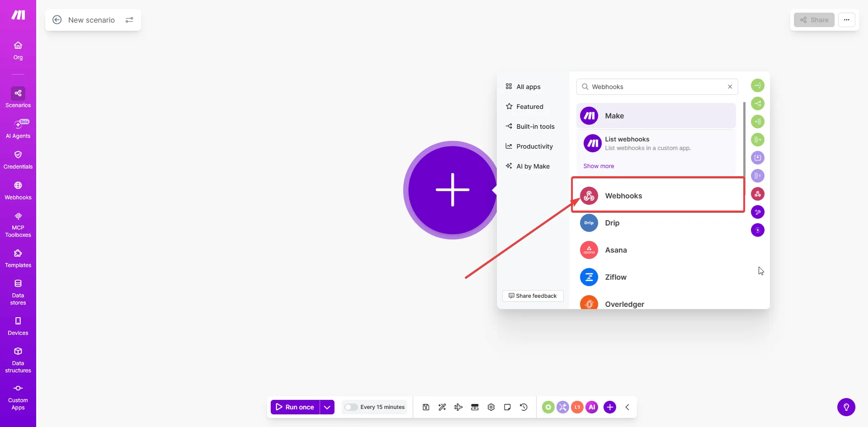Select the Make app result
The height and width of the screenshot is (427, 868).
coord(656,116)
